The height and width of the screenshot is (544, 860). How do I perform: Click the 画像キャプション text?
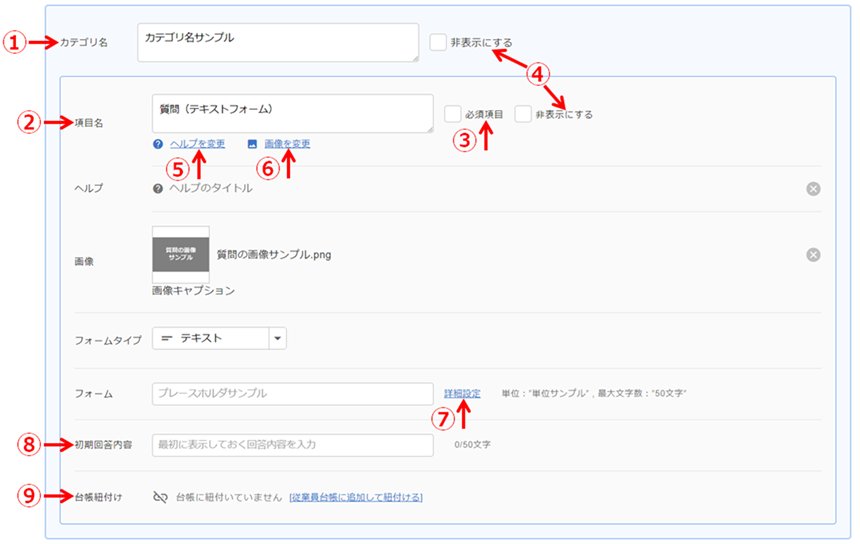tap(194, 291)
